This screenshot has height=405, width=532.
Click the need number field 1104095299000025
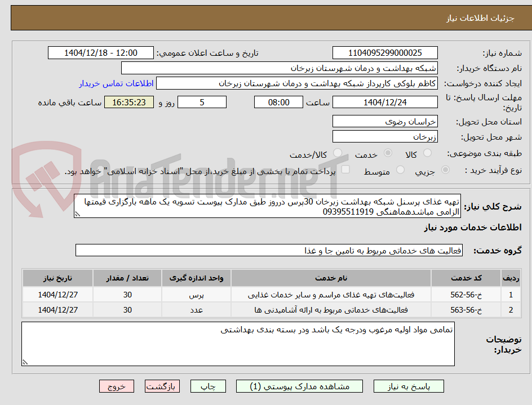click(x=385, y=53)
